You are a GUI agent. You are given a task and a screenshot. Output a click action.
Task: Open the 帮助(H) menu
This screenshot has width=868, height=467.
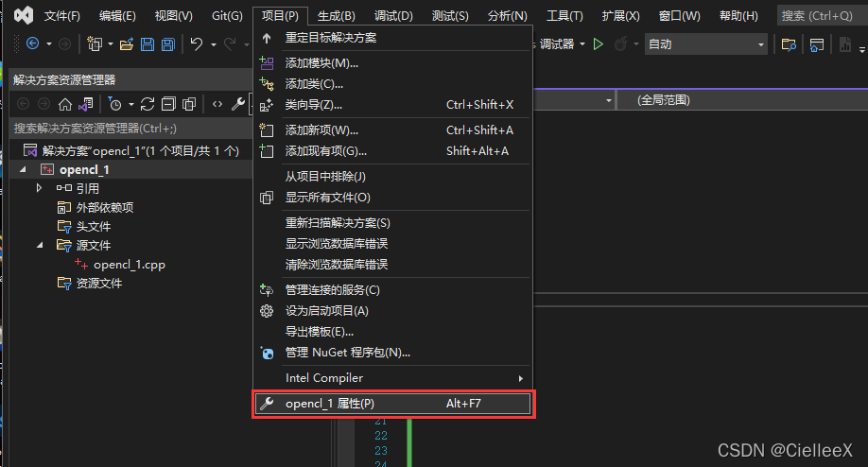[738, 16]
